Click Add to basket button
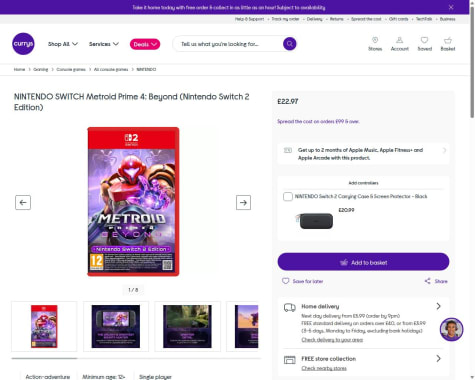The height and width of the screenshot is (380, 475). (363, 262)
